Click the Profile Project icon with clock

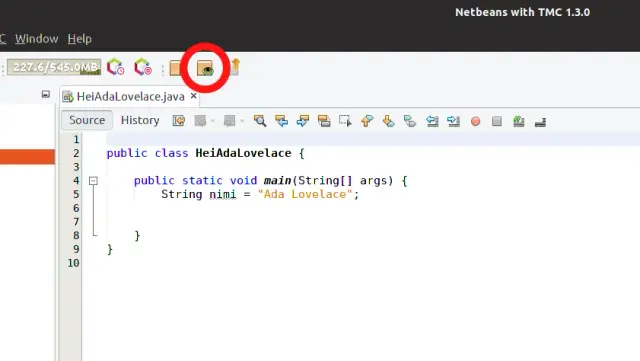click(x=116, y=67)
